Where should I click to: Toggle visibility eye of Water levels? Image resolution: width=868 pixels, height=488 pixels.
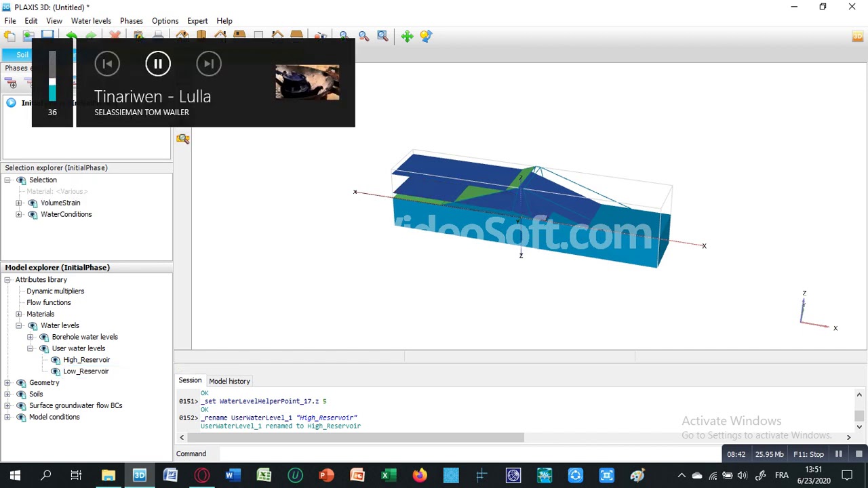pos(32,326)
